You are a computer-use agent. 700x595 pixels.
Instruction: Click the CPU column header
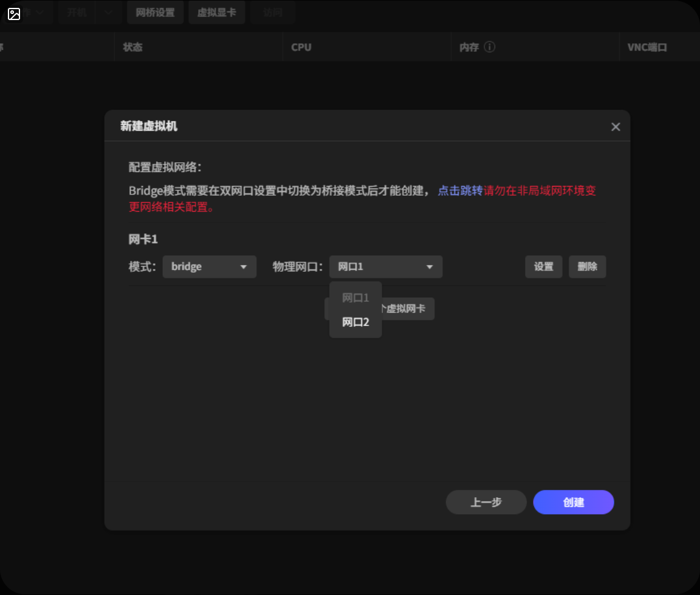pos(301,47)
